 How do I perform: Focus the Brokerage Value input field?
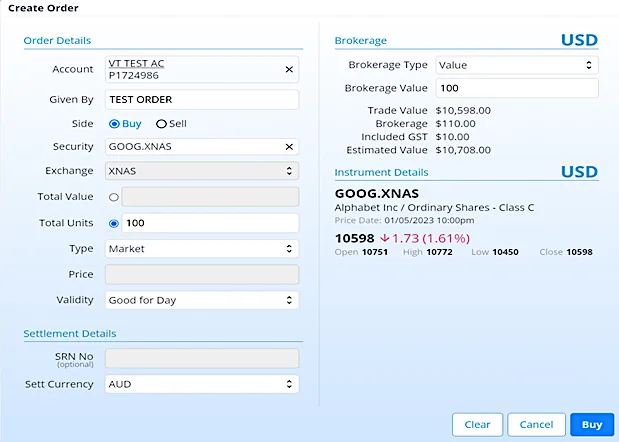(515, 88)
